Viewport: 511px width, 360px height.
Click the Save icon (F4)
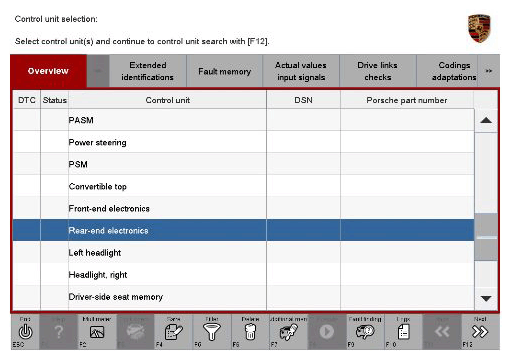(174, 332)
